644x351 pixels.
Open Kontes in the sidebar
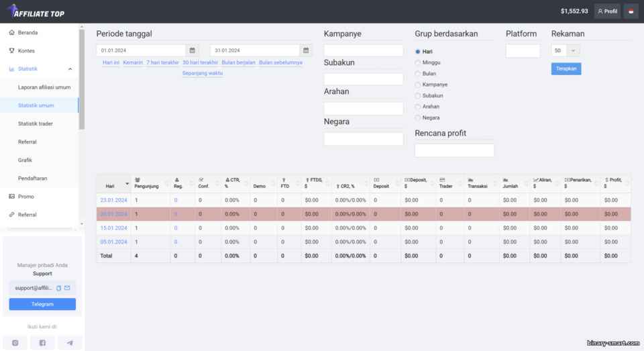pyautogui.click(x=26, y=51)
